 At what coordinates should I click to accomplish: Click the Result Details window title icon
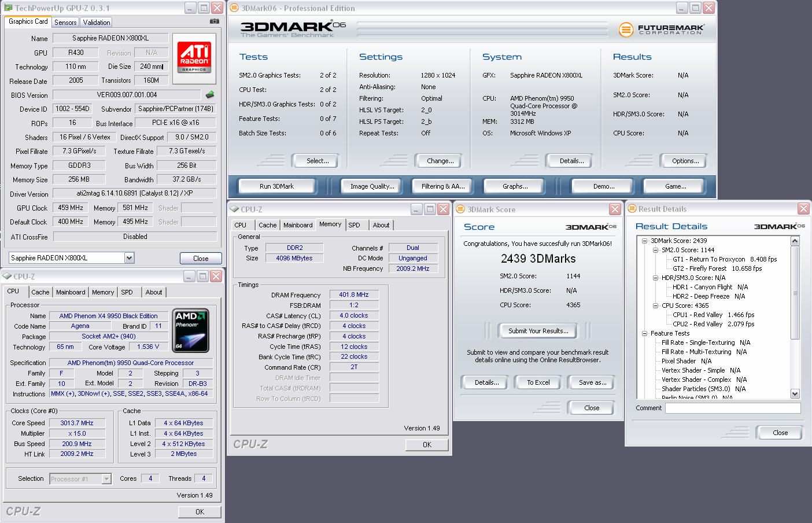[632, 208]
